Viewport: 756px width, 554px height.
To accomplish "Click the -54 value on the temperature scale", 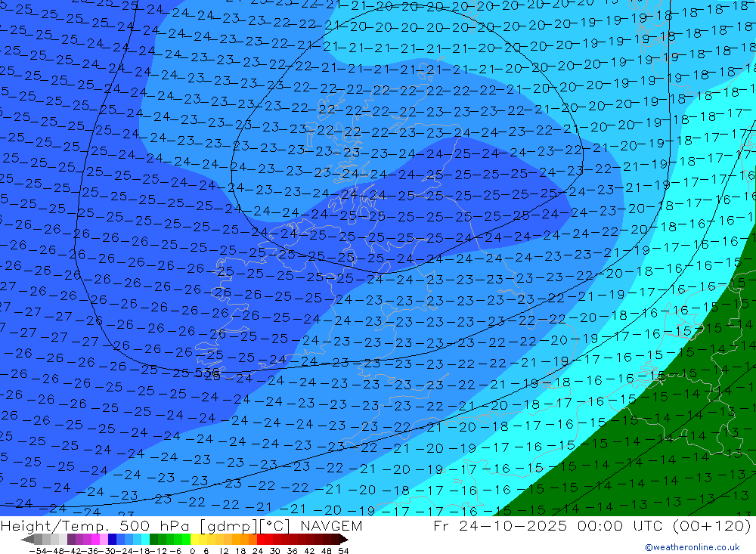I will 38,551.
